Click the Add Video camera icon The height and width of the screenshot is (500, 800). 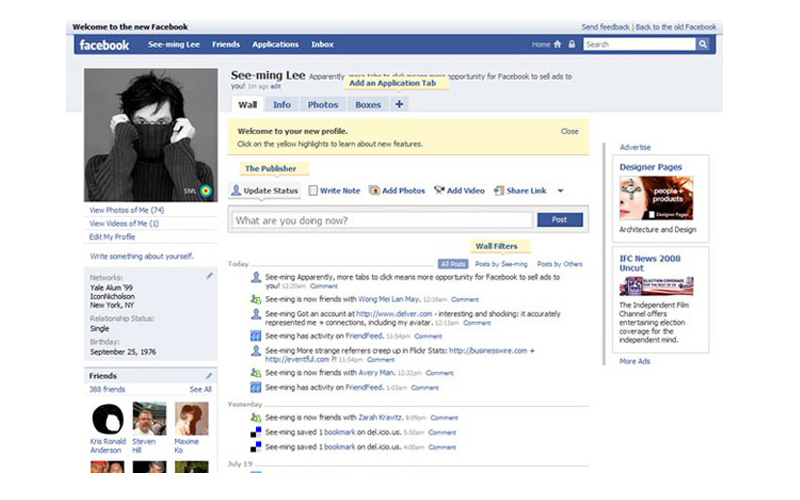pyautogui.click(x=439, y=190)
